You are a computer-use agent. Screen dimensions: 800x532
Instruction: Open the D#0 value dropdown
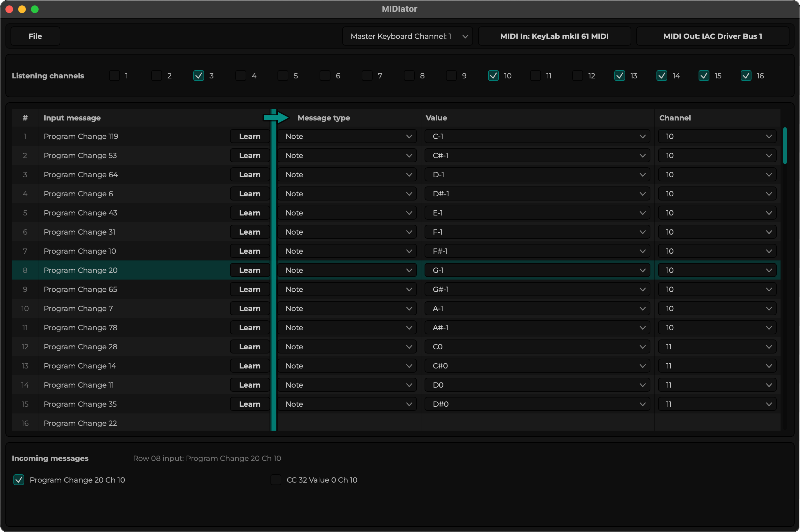pyautogui.click(x=537, y=404)
